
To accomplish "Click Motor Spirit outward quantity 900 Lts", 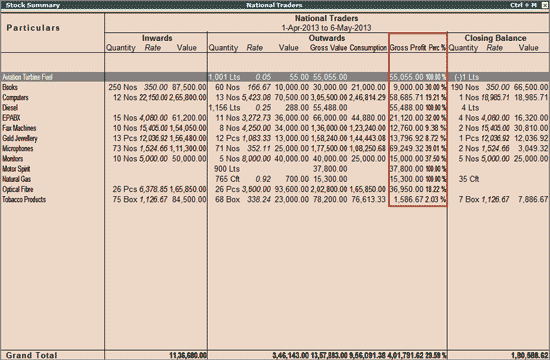I will point(227,169).
